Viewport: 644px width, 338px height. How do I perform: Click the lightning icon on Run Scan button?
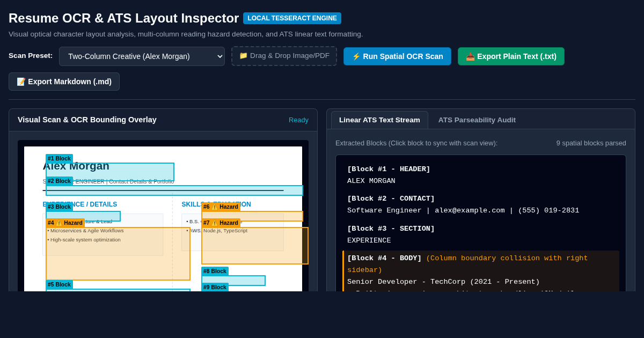point(356,56)
